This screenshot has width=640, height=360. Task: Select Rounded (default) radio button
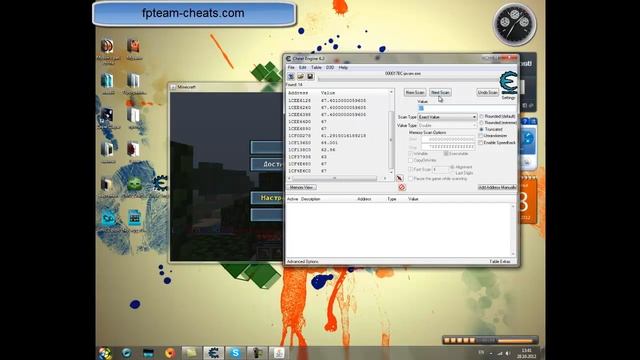(482, 116)
